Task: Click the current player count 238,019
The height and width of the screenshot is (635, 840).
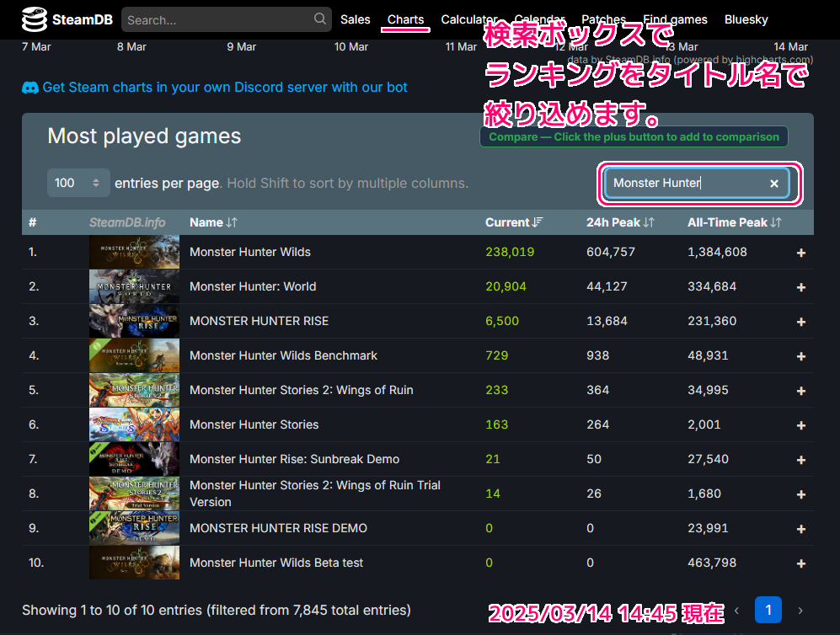Action: click(x=510, y=252)
